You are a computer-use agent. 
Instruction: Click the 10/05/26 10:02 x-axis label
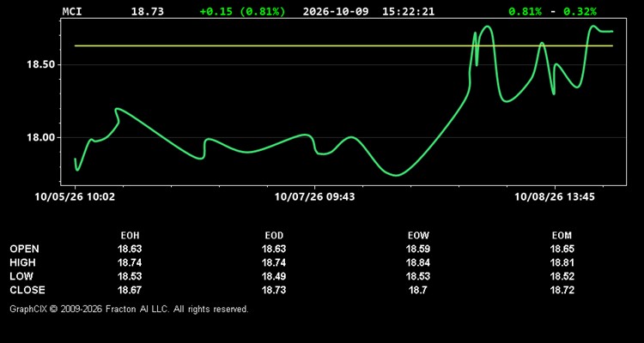tap(76, 197)
